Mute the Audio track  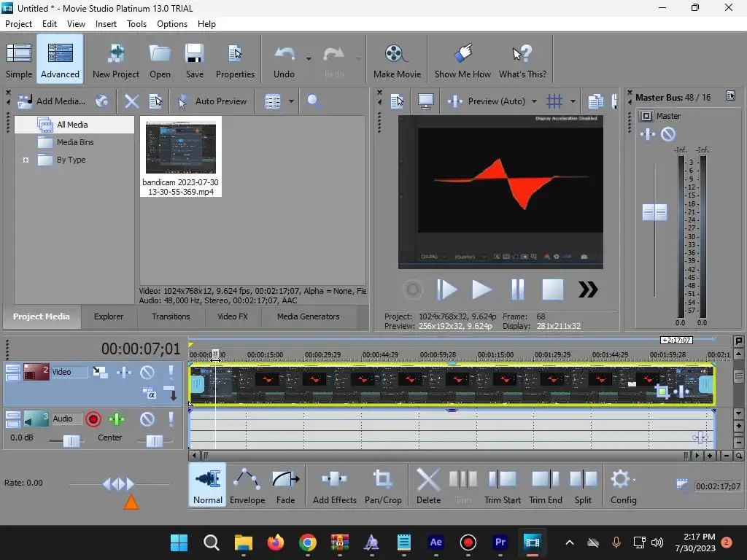pyautogui.click(x=147, y=419)
